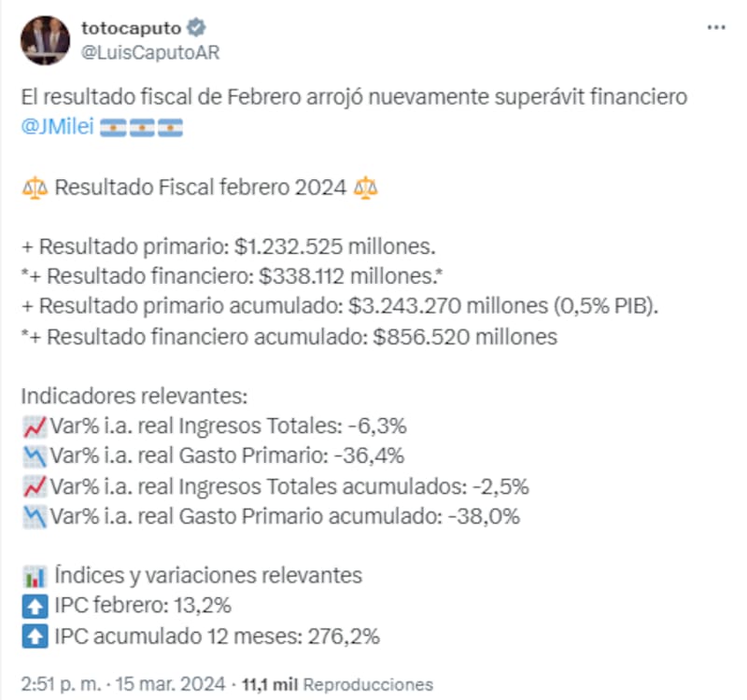
Task: Open the tweet's three-dot more options menu
Action: [716, 28]
